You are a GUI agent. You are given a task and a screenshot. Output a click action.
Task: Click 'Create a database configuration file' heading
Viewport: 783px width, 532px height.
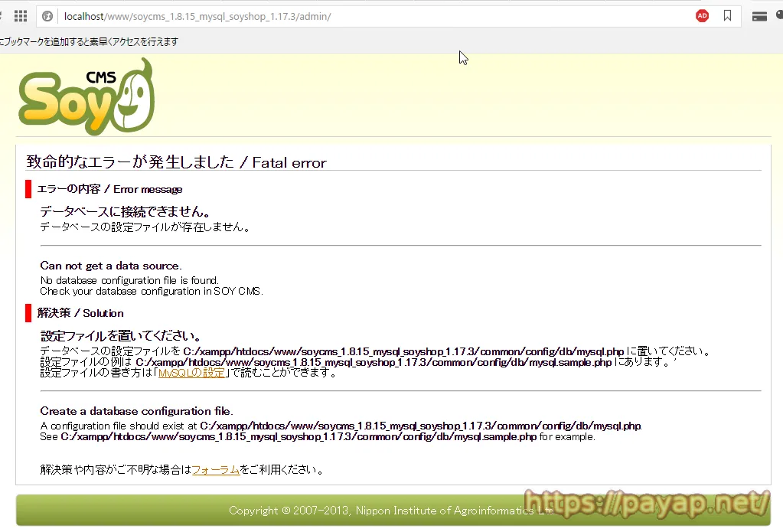(136, 411)
